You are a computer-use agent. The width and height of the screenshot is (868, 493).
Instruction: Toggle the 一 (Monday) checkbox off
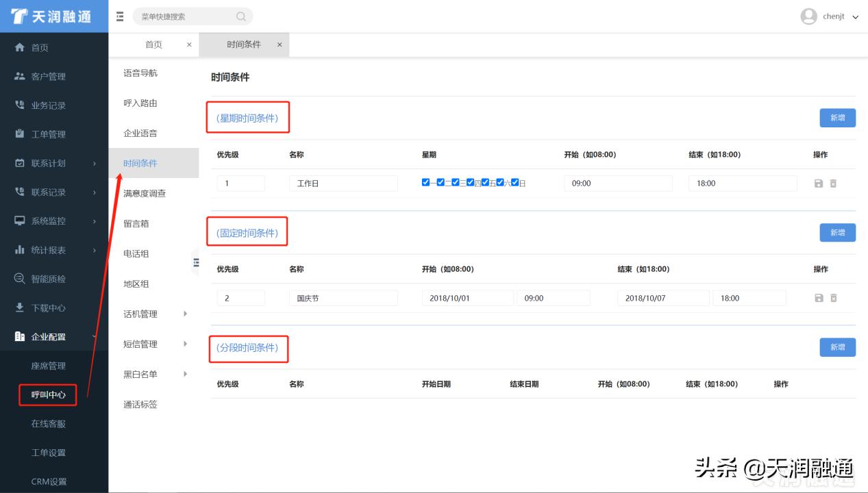point(425,182)
